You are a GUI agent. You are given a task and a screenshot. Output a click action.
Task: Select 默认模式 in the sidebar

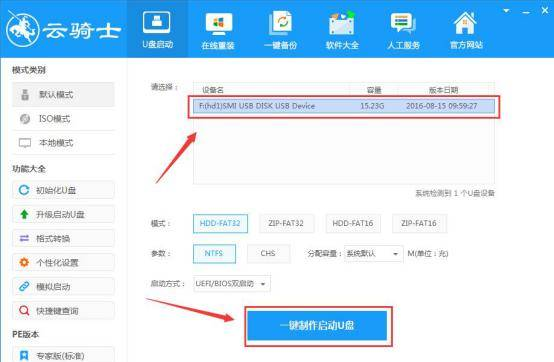[x=64, y=95]
